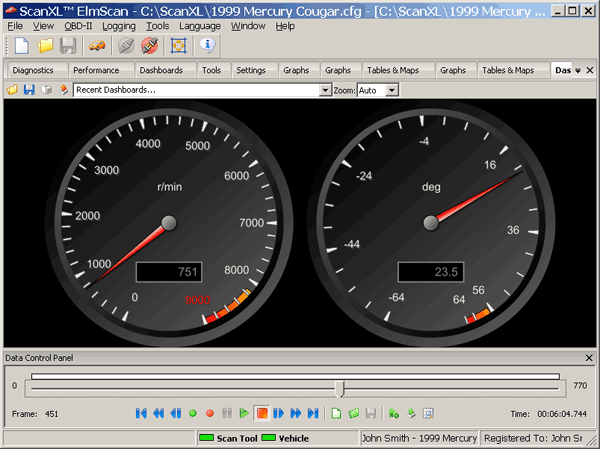This screenshot has width=600, height=449.
Task: Click the orange car vehicle icon
Action: [x=97, y=46]
